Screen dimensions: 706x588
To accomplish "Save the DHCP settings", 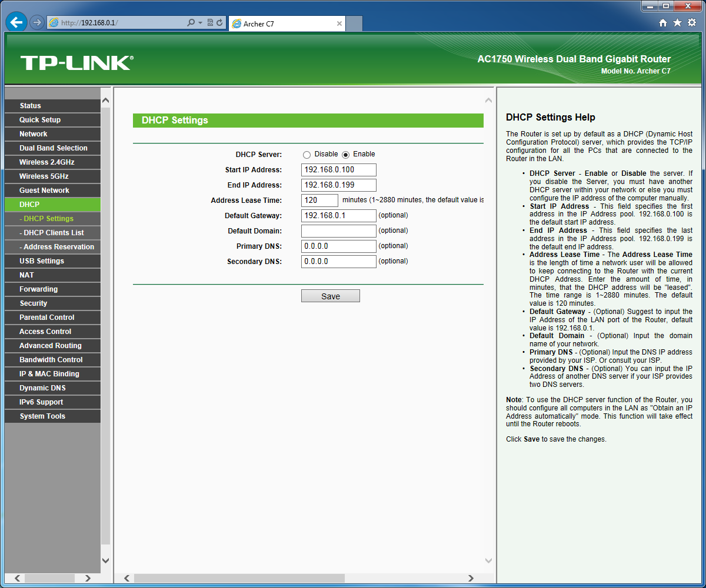I will [331, 296].
